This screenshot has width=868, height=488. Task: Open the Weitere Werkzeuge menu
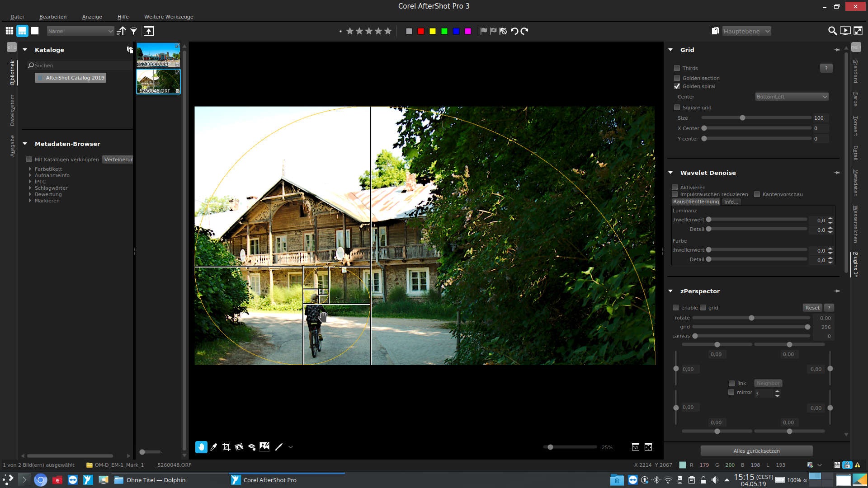(x=169, y=17)
